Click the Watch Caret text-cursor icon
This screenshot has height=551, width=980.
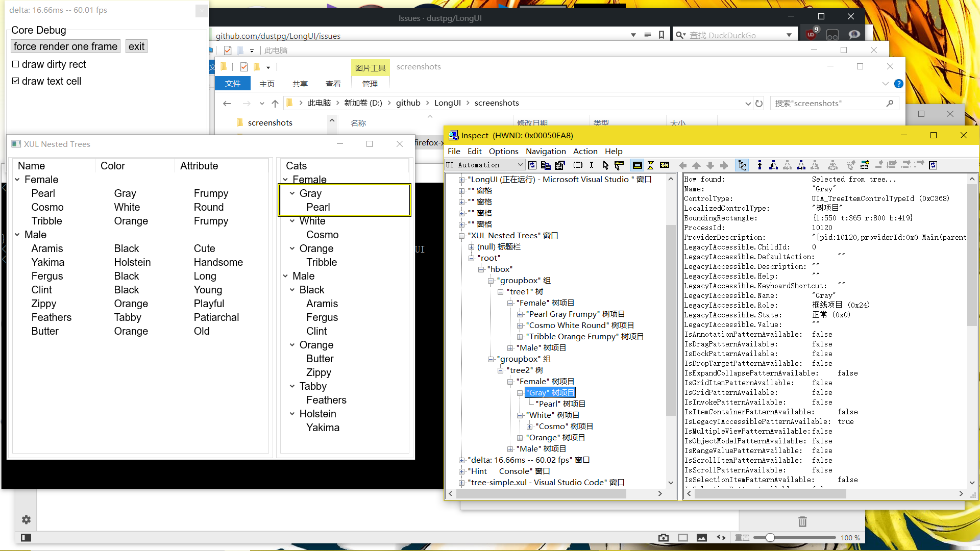(592, 165)
